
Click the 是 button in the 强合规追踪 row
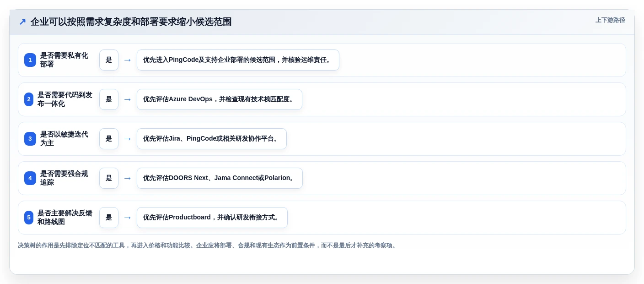pyautogui.click(x=109, y=178)
